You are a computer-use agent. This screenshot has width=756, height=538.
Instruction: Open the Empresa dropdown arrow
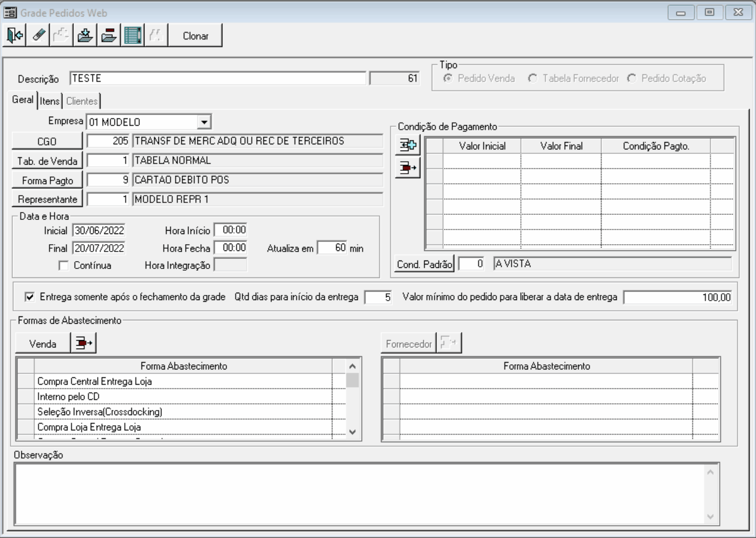coord(204,122)
